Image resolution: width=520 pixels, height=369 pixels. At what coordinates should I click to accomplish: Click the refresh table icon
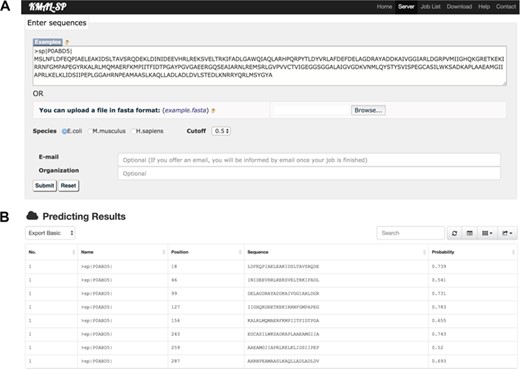454,233
